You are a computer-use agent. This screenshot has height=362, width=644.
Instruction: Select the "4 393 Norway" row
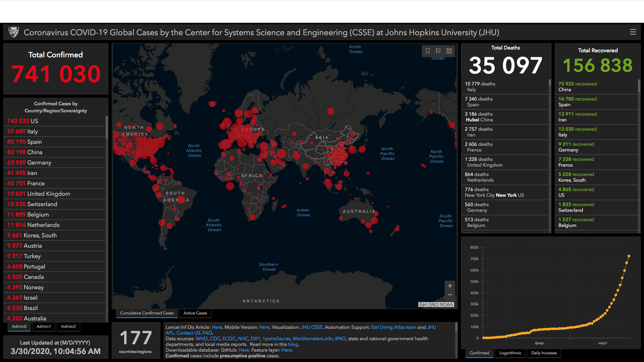pos(55,287)
